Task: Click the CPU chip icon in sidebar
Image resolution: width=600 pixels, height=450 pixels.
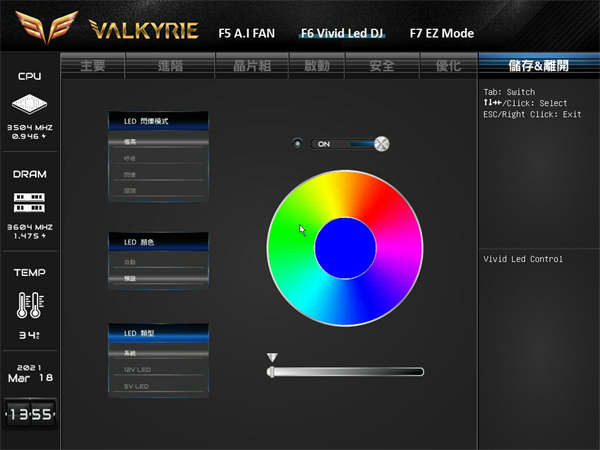Action: pos(29,104)
